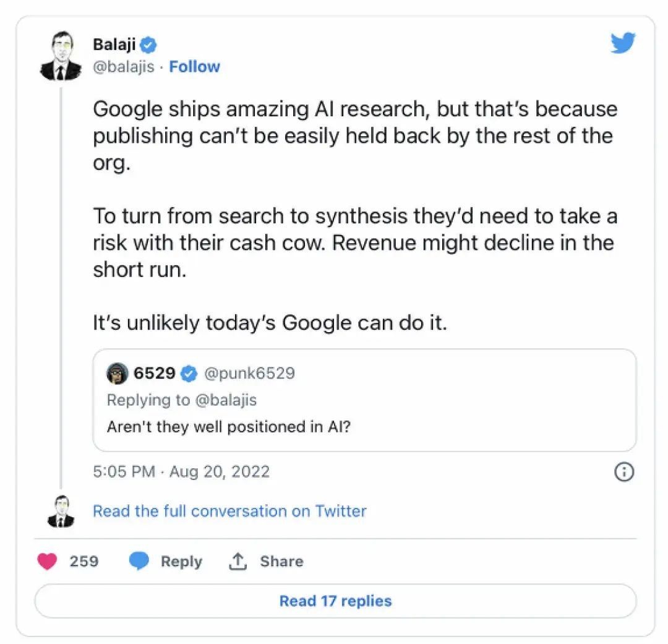The height and width of the screenshot is (644, 668).
Task: Click Read 17 replies button
Action: pos(335,601)
